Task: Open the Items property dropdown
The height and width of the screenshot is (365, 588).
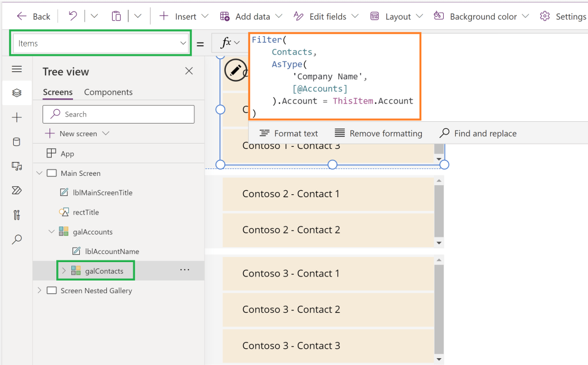Action: tap(101, 43)
